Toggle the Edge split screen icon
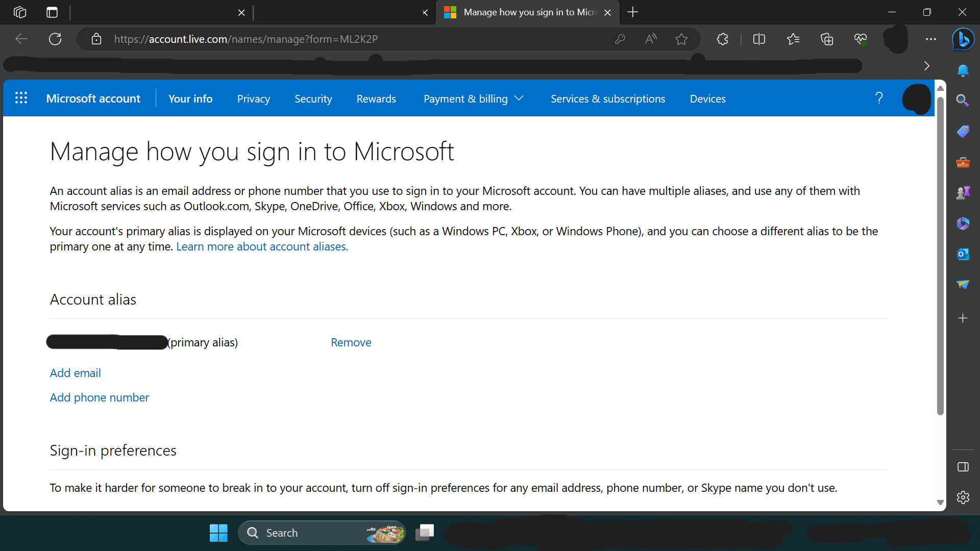 (x=759, y=39)
